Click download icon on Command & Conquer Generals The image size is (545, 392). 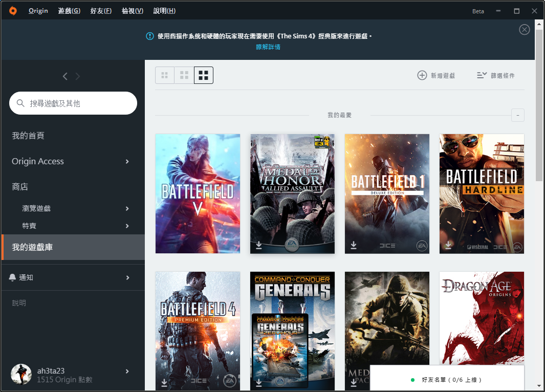(x=259, y=383)
